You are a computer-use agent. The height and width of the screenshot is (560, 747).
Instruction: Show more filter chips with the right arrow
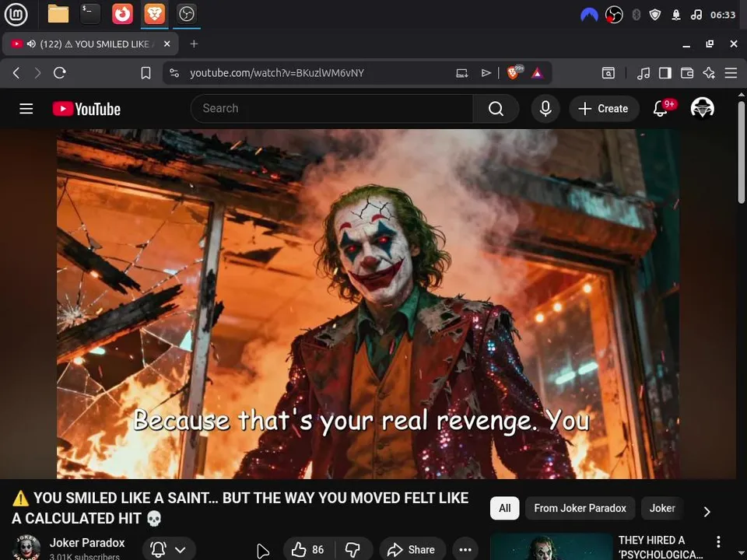click(x=707, y=512)
